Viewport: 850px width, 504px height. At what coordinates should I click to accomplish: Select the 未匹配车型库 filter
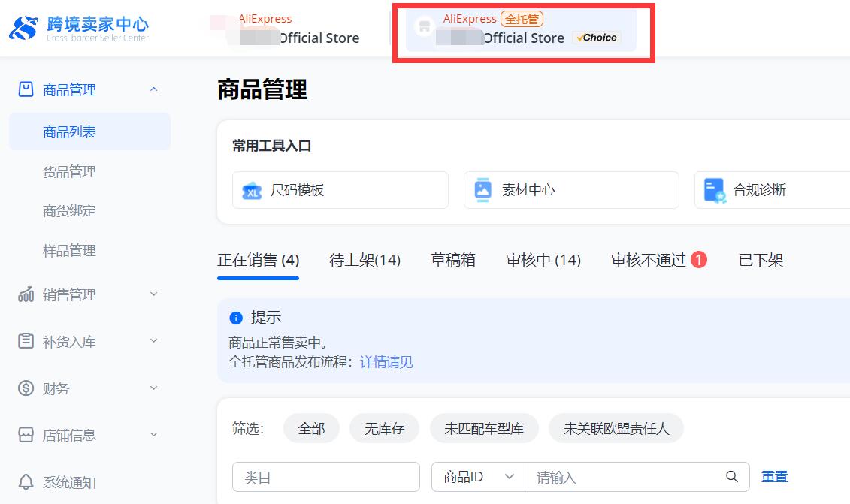tap(484, 427)
